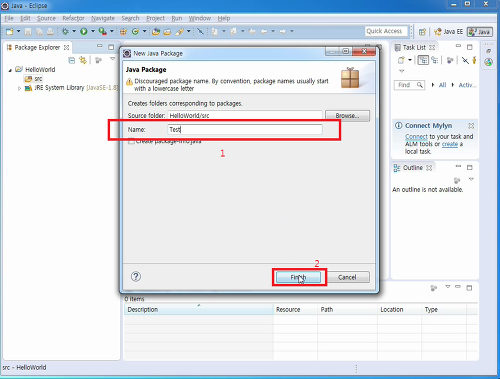Click the New Java Class toolbar icon
This screenshot has height=379, width=500.
click(x=135, y=32)
